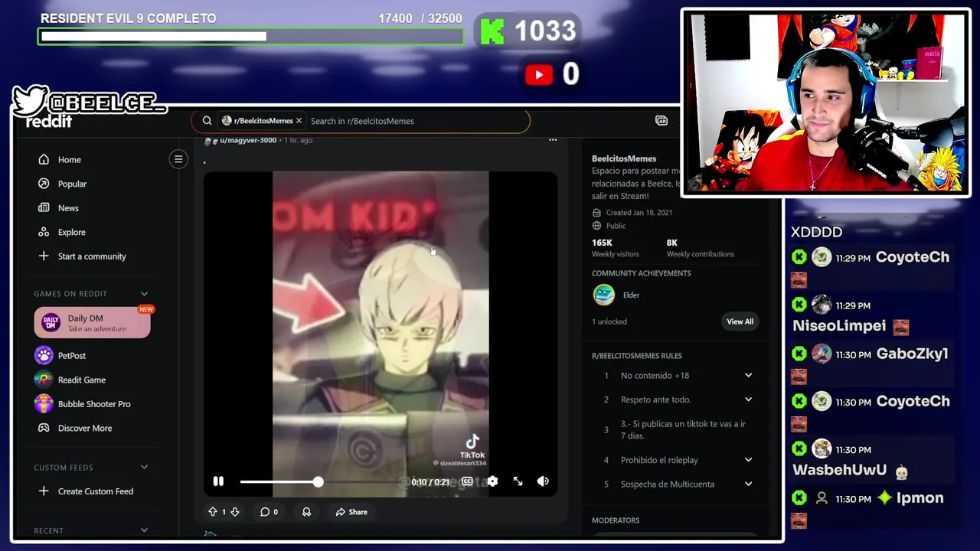This screenshot has width=980, height=551.
Task: Toggle closed captions on the video
Action: (467, 481)
